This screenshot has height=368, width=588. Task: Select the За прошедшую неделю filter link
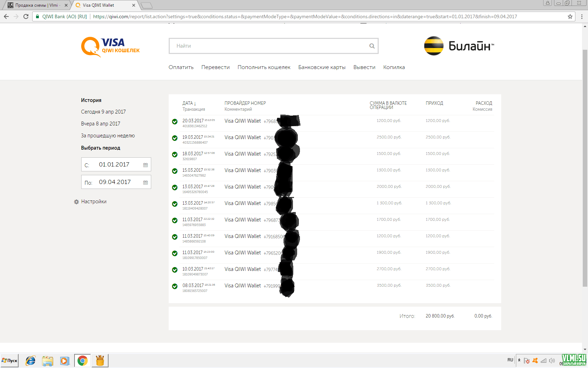(x=108, y=136)
